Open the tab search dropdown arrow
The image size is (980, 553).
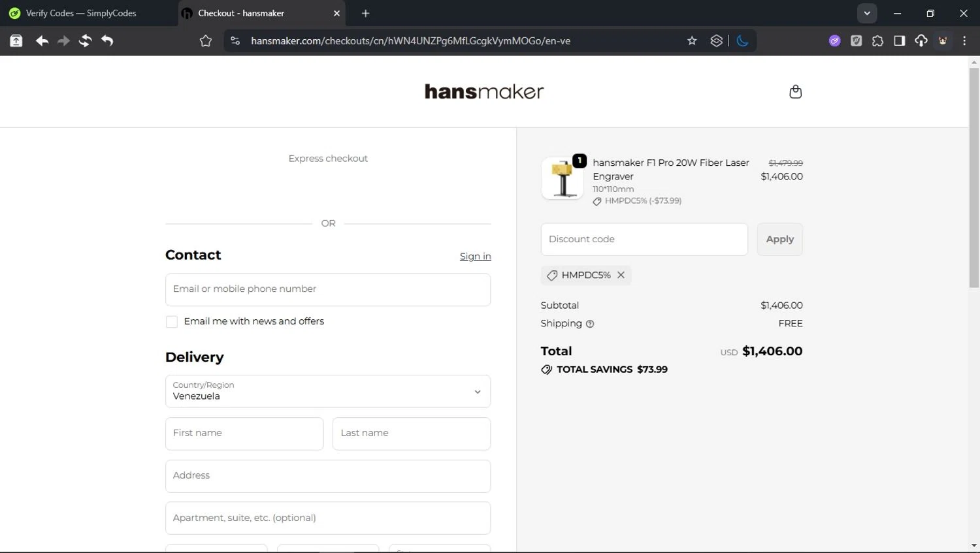point(867,13)
